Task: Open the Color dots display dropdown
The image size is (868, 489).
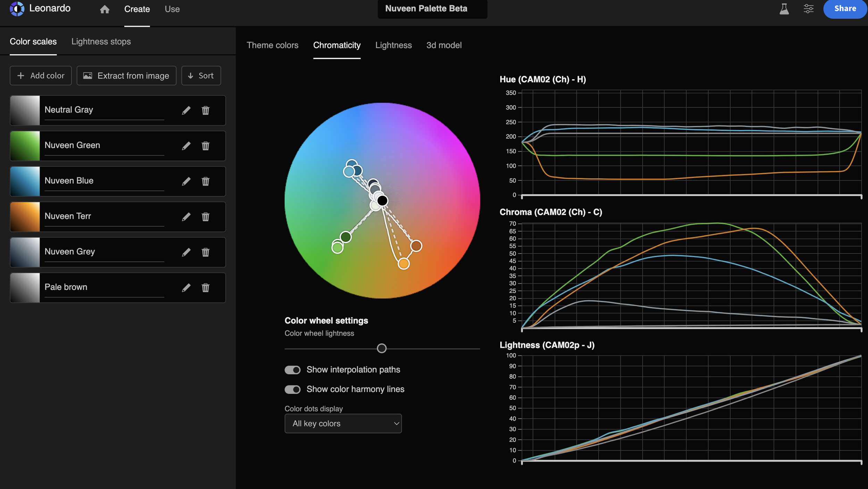Action: (343, 423)
